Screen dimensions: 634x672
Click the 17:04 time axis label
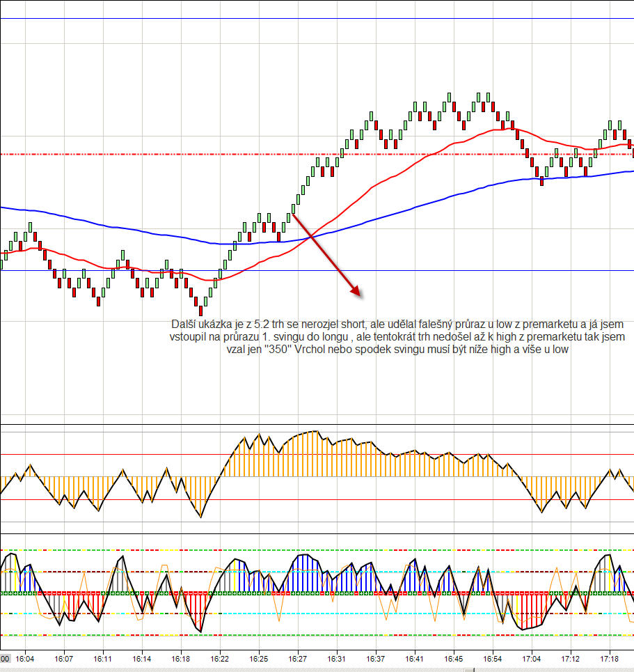coord(532,659)
